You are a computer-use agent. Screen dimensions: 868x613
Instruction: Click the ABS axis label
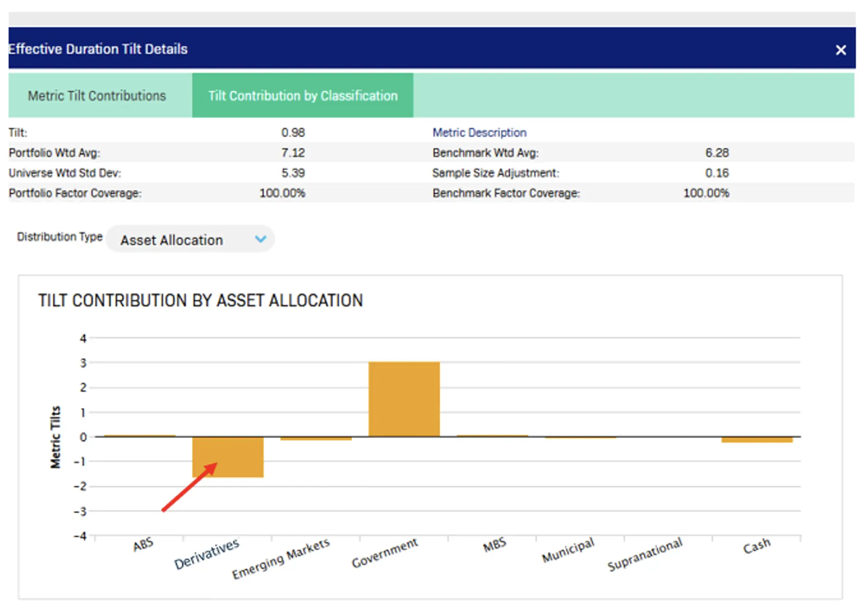point(143,545)
